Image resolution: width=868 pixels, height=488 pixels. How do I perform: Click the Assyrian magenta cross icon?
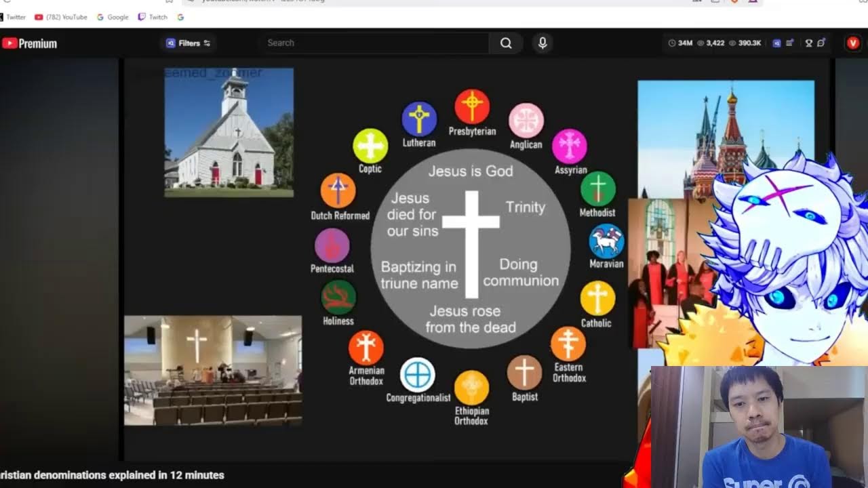click(x=570, y=146)
